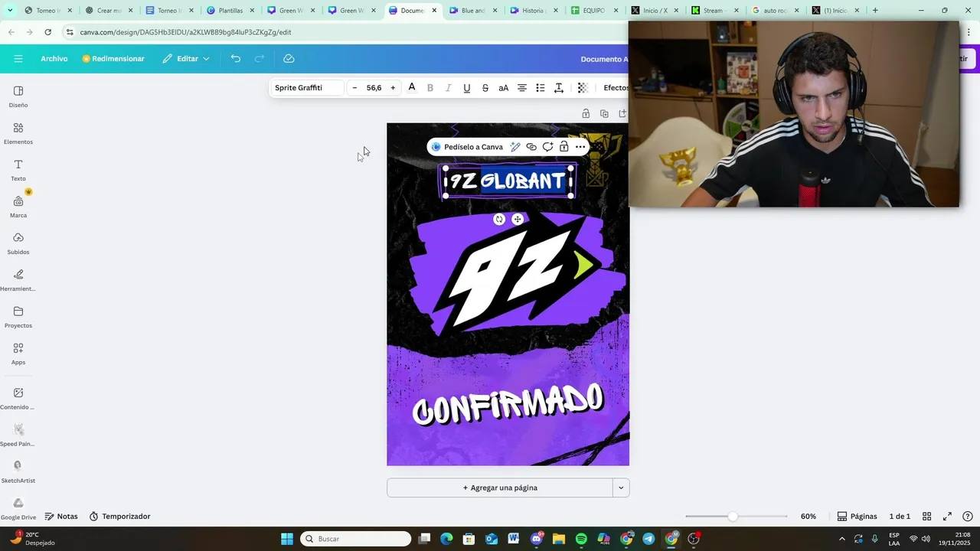Open the text color picker
Screen dimensions: 980x551
412,88
